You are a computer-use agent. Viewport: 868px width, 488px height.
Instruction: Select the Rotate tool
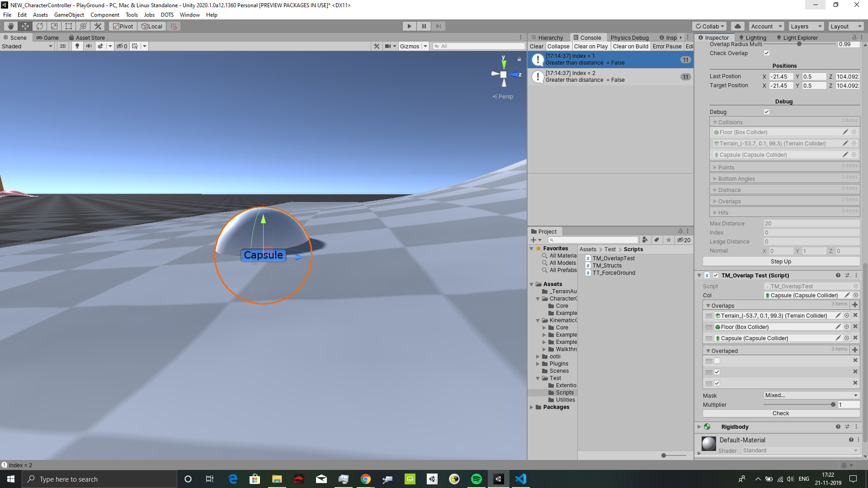(39, 26)
